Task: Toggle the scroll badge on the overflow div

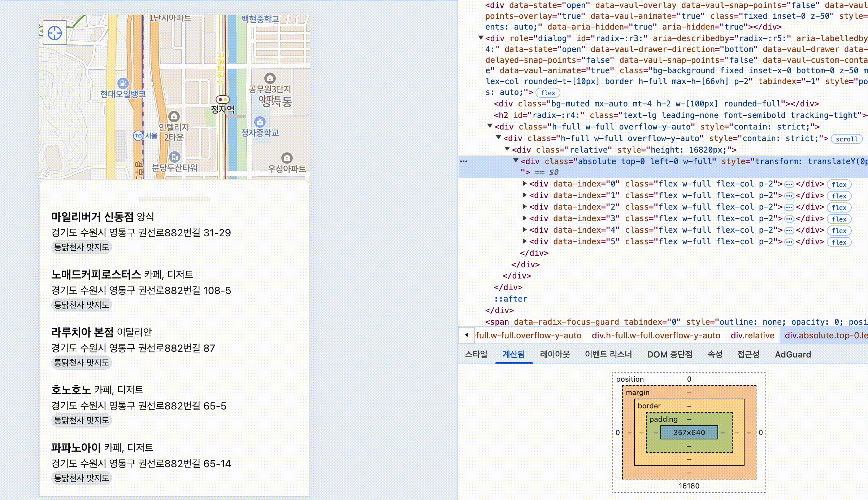Action: (x=846, y=139)
